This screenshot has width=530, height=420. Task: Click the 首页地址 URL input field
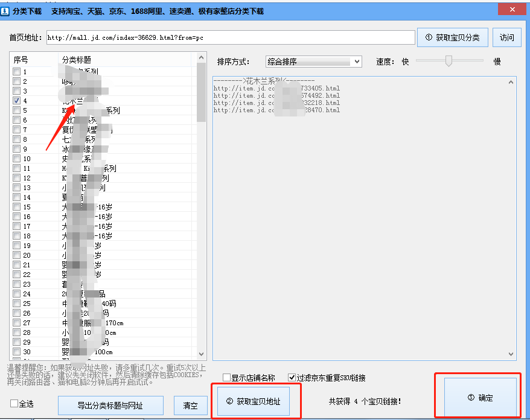(x=231, y=37)
